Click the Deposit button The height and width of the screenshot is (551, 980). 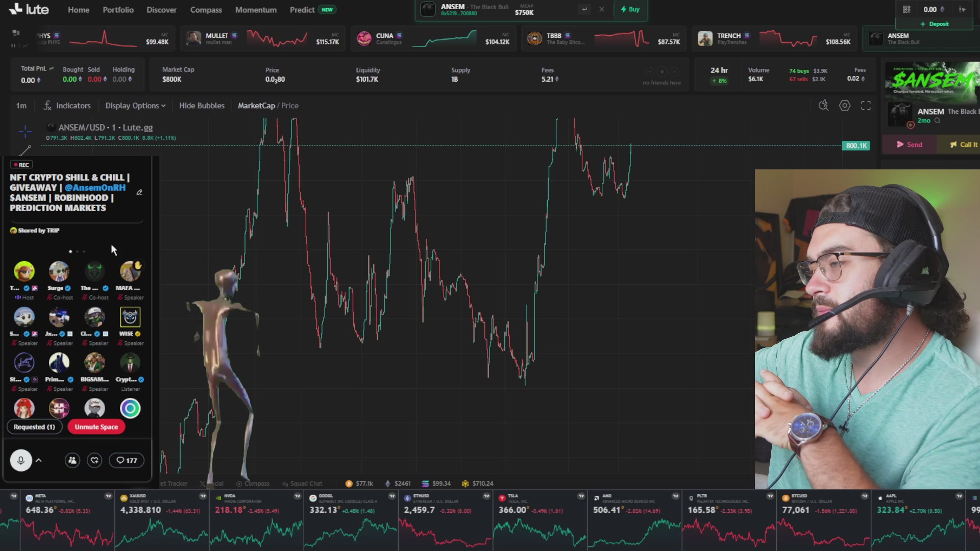[935, 24]
